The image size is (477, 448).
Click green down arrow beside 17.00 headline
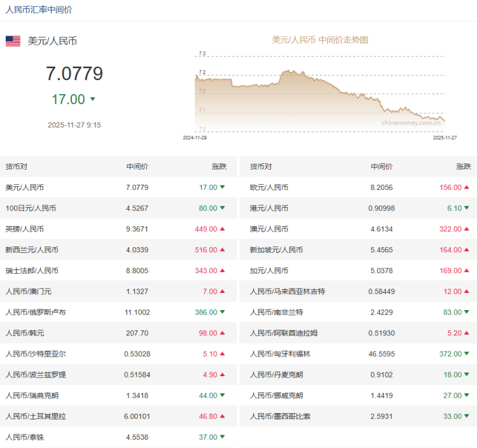93,99
